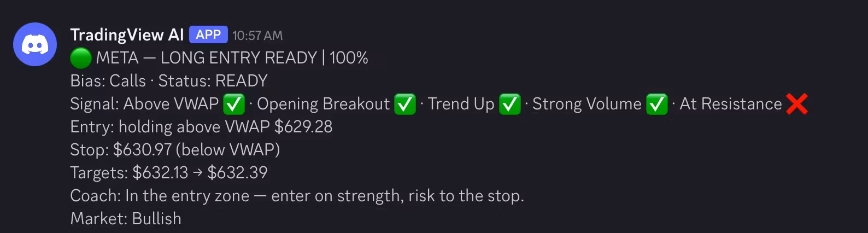Click the META LONG ENTRY READY headline
868x233 pixels.
pyautogui.click(x=207, y=58)
